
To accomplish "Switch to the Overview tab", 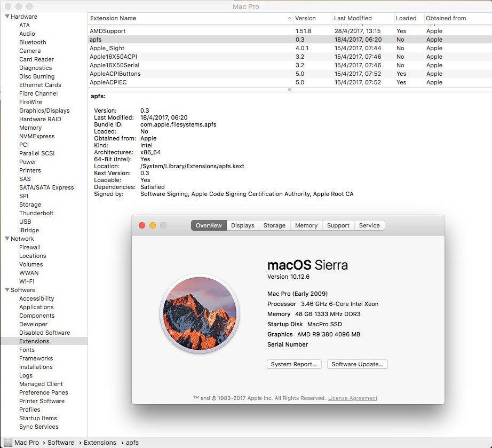I will 209,225.
